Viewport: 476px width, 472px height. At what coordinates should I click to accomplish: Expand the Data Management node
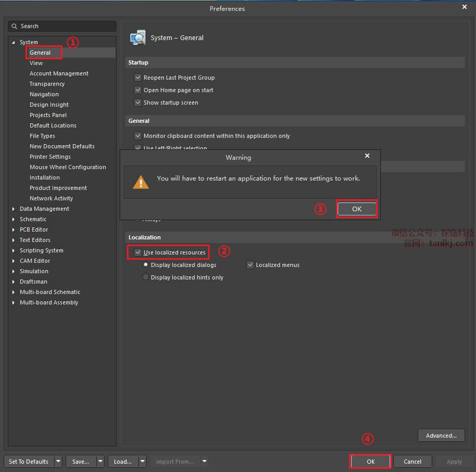[x=14, y=209]
